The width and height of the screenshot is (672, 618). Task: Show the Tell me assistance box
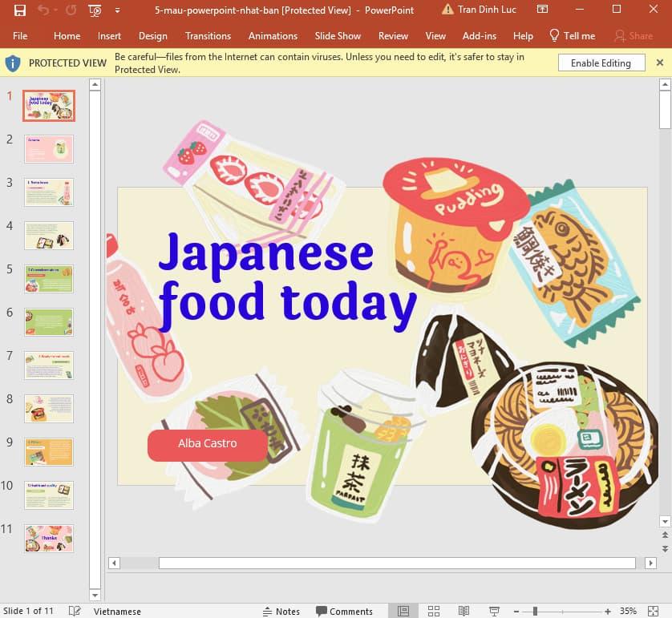573,35
